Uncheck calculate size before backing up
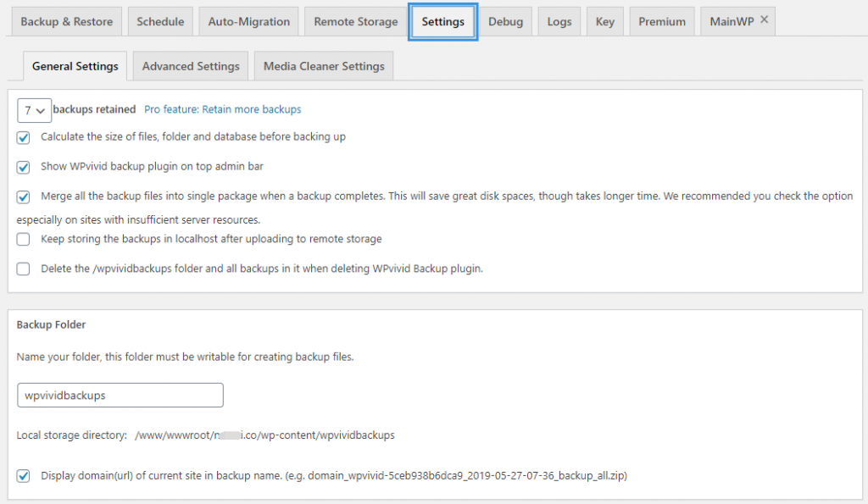 point(23,137)
